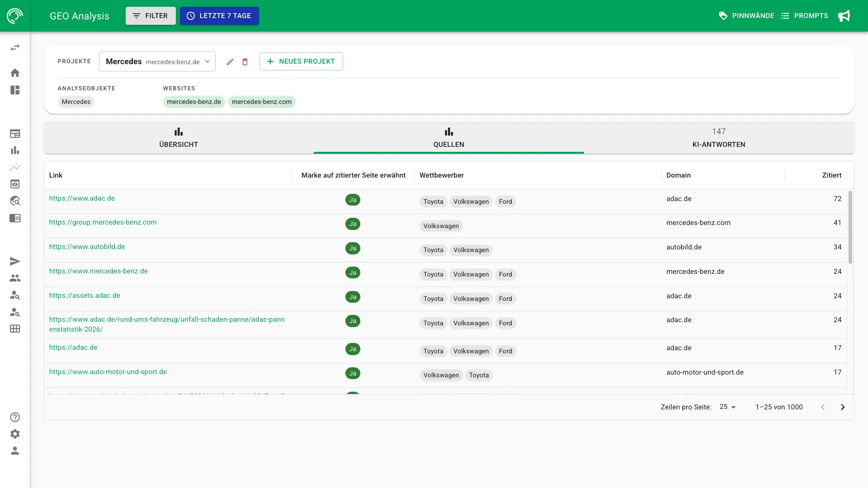Click the bar chart icon in sidebar
This screenshot has height=488, width=868.
tap(15, 150)
